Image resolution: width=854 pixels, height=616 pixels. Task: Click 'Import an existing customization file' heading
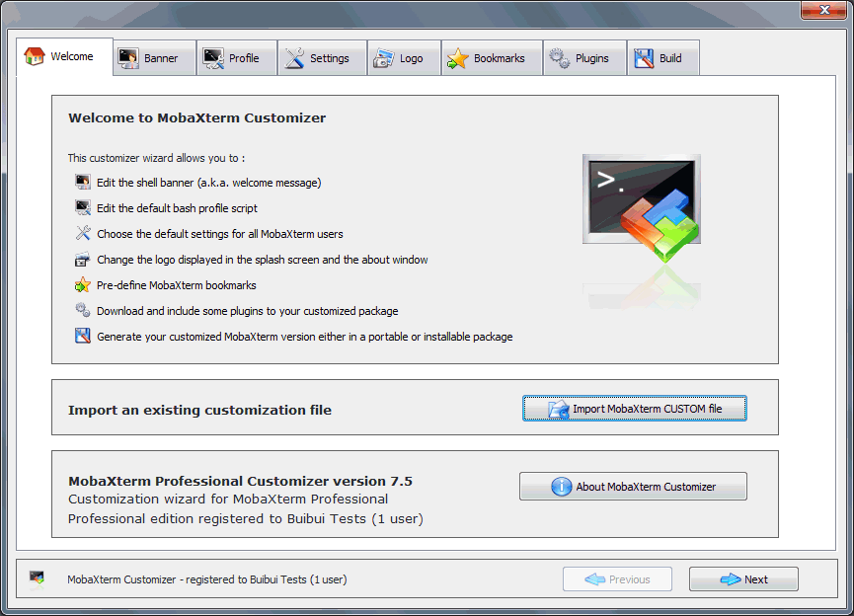click(199, 410)
